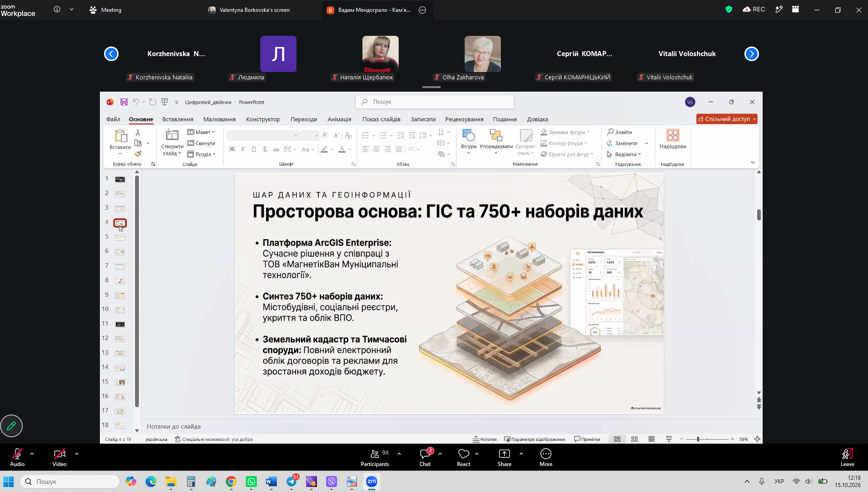Unmute using the Audio microphone icon
The image size is (868, 492).
17,457
